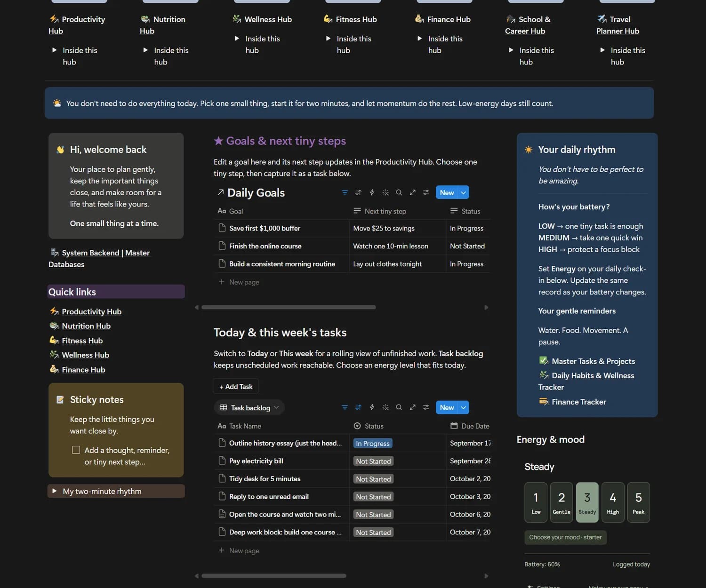Expand Inside this hub under Nutrition Hub
The width and height of the screenshot is (706, 588).
coord(146,50)
